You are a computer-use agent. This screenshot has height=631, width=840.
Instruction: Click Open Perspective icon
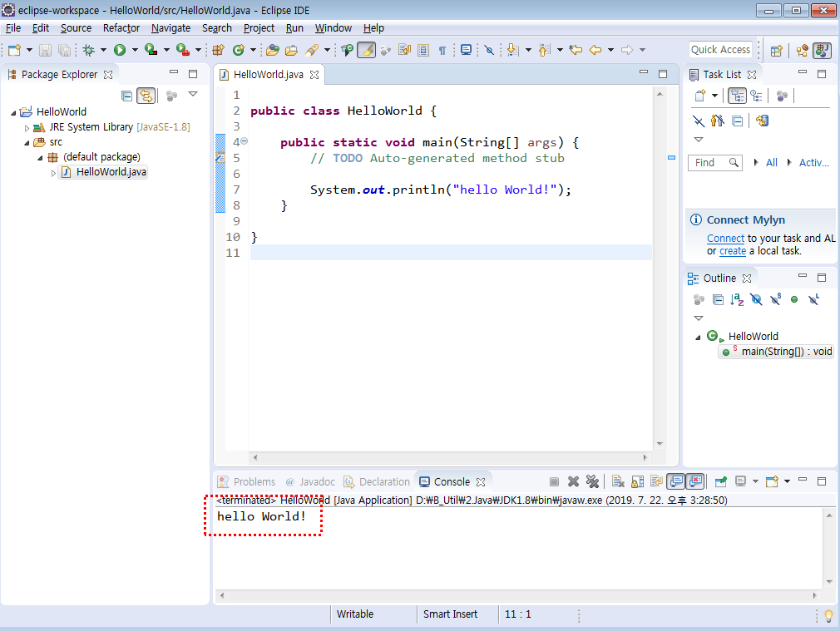pos(776,51)
